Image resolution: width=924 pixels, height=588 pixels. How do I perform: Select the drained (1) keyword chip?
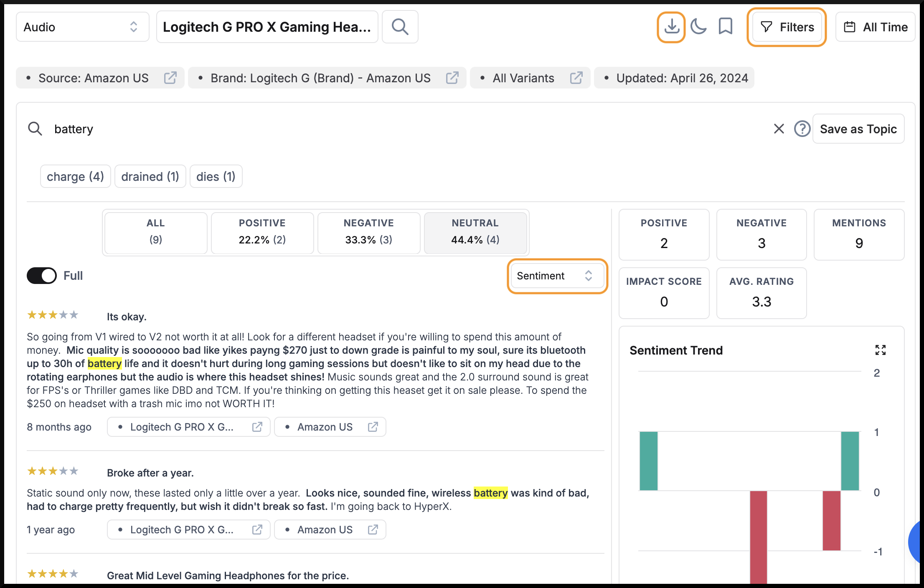[150, 177]
